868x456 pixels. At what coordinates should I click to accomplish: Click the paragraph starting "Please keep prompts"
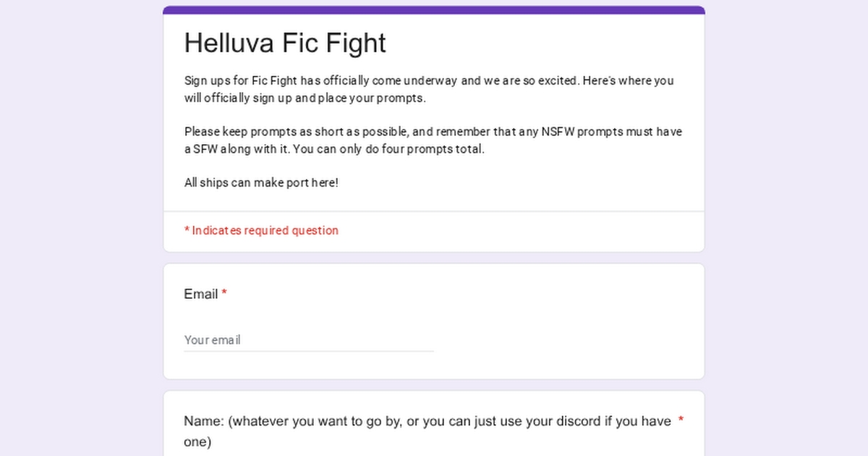coord(433,140)
